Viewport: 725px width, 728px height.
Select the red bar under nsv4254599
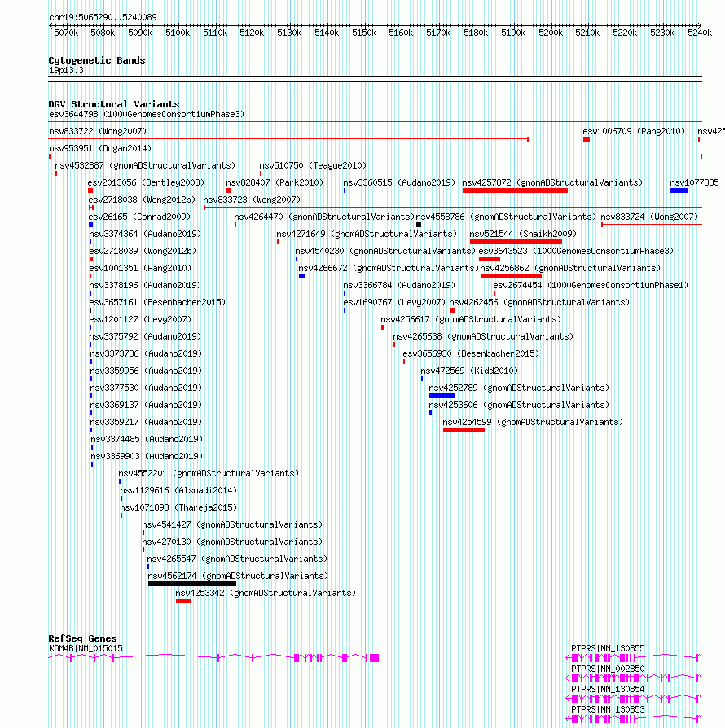click(x=464, y=431)
